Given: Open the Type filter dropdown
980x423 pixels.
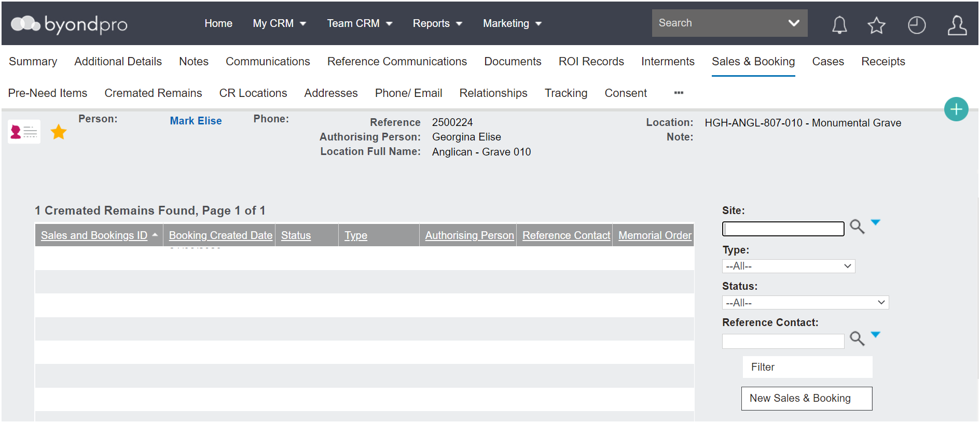Looking at the screenshot, I should (788, 266).
